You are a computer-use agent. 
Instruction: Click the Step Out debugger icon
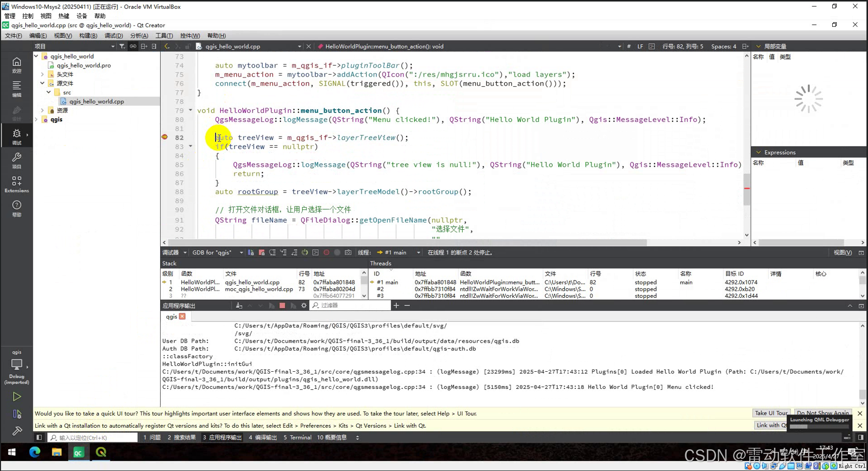(x=294, y=252)
